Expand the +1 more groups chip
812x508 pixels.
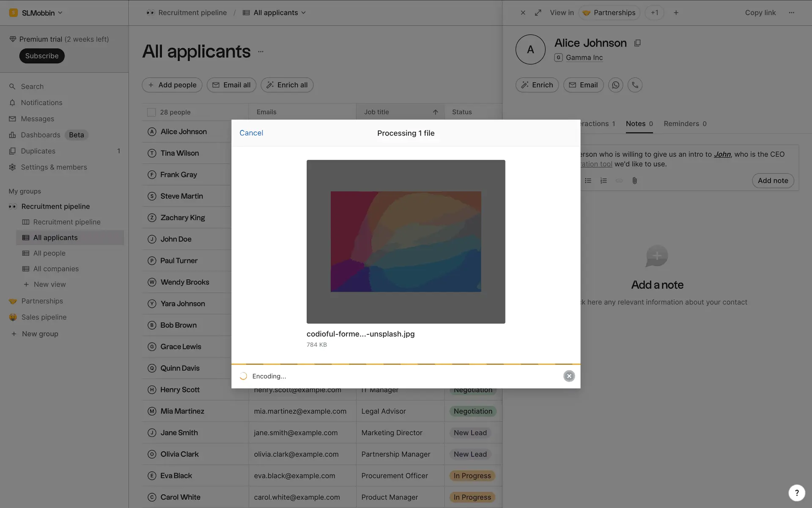tap(654, 13)
